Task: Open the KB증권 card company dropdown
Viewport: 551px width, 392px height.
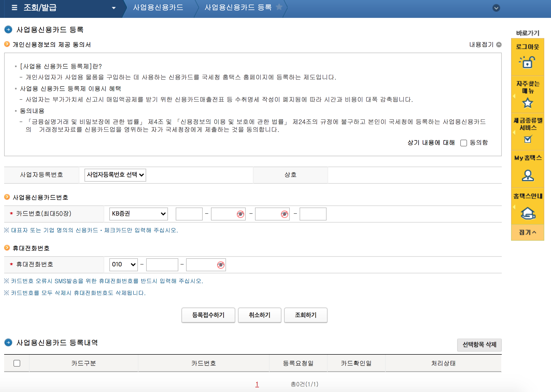Action: click(138, 214)
